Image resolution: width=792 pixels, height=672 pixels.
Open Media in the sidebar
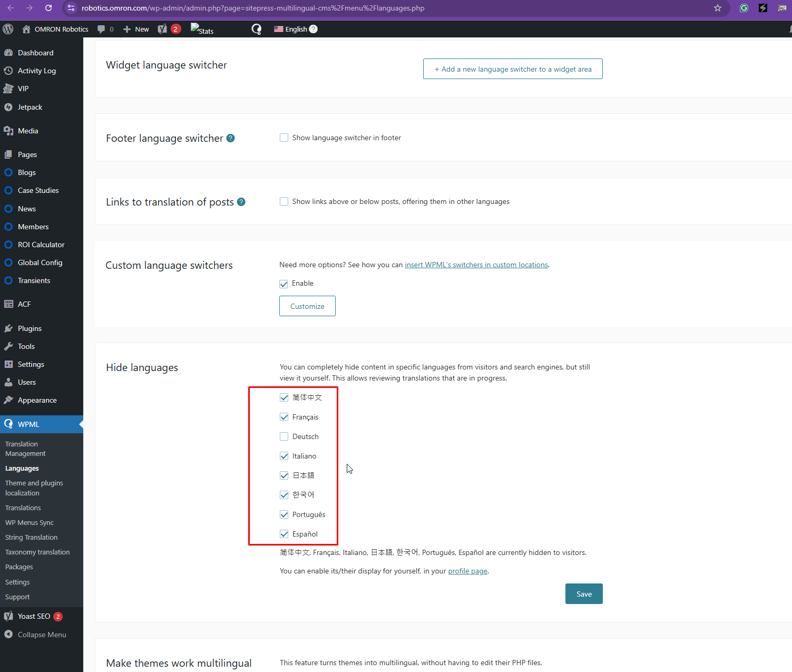[42, 131]
